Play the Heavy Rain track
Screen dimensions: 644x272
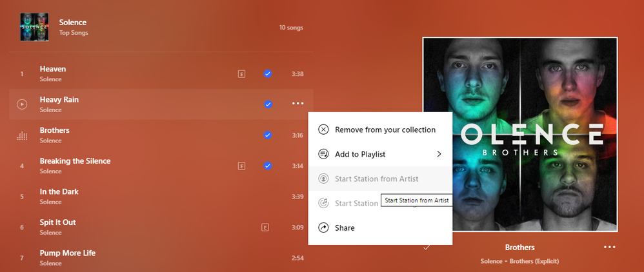click(x=22, y=104)
